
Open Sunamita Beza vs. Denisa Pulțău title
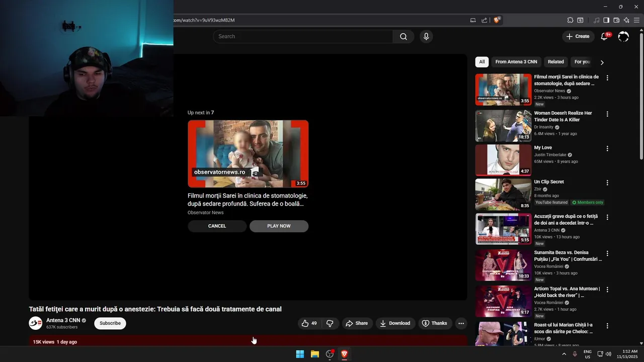568,256
